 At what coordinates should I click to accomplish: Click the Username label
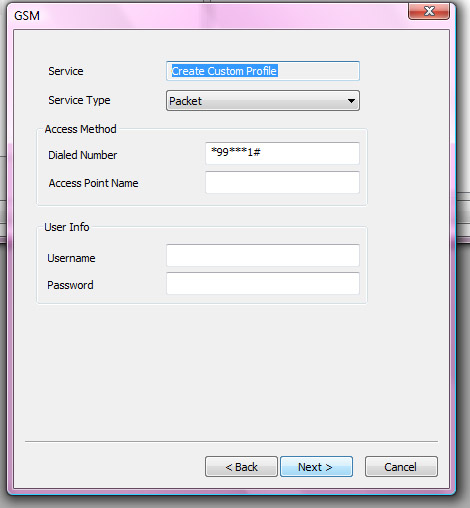tap(71, 258)
